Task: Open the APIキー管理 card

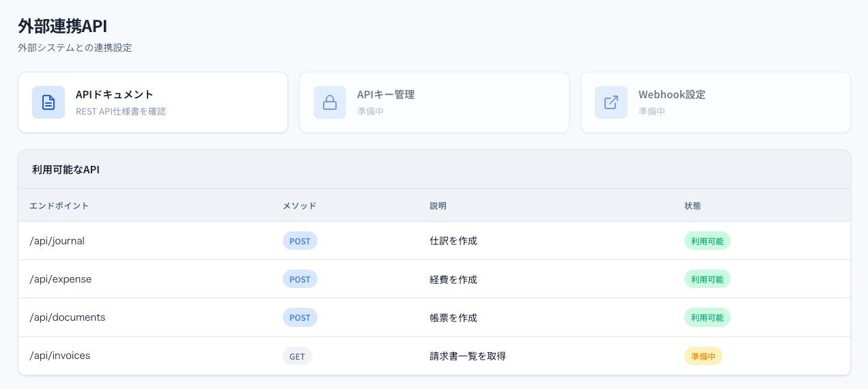Action: click(x=434, y=102)
